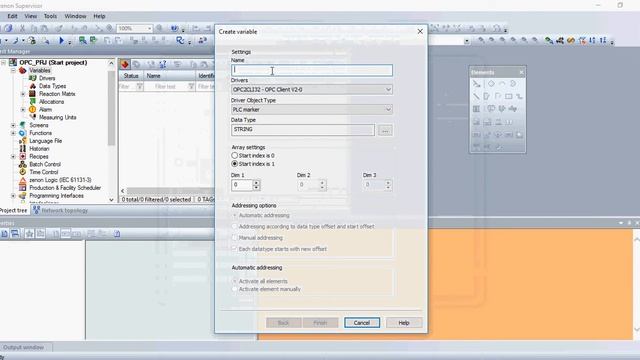Screen dimensions: 640x360
Task: Close the Create variable dialog
Action: (420, 31)
